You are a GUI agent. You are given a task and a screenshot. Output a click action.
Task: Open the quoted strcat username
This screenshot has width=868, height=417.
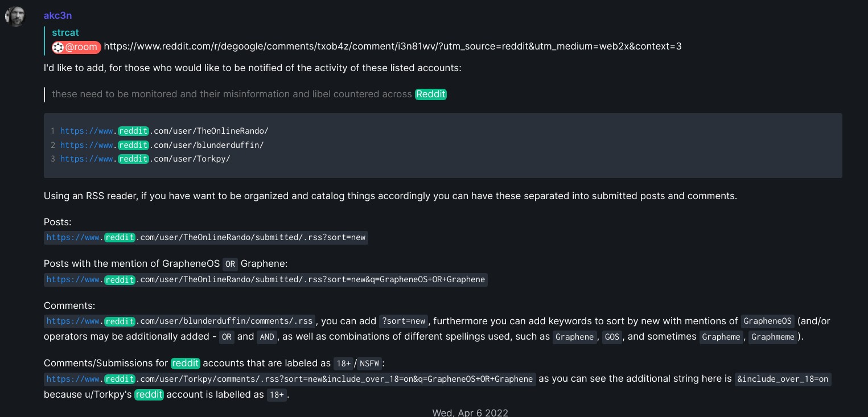click(65, 32)
